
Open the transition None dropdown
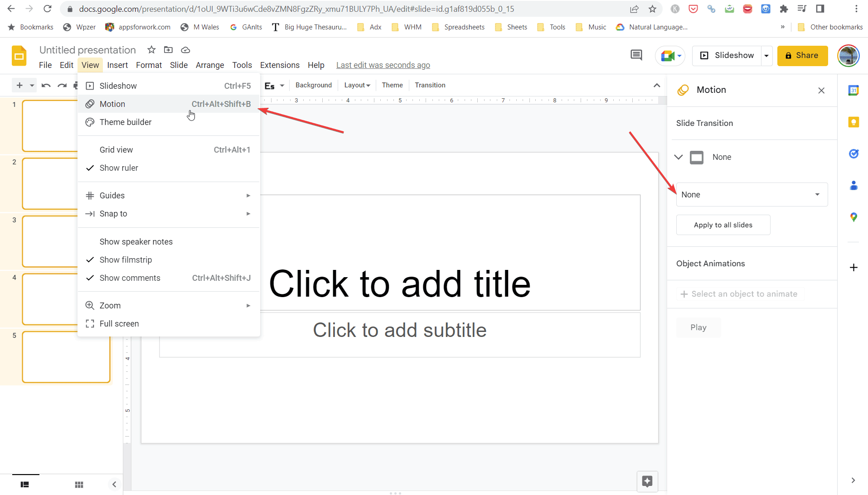point(751,194)
